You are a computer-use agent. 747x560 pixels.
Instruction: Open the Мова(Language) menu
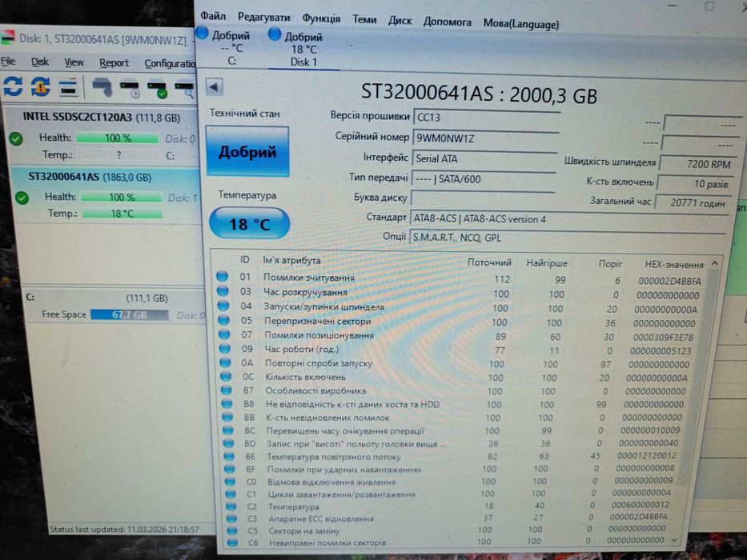point(521,24)
